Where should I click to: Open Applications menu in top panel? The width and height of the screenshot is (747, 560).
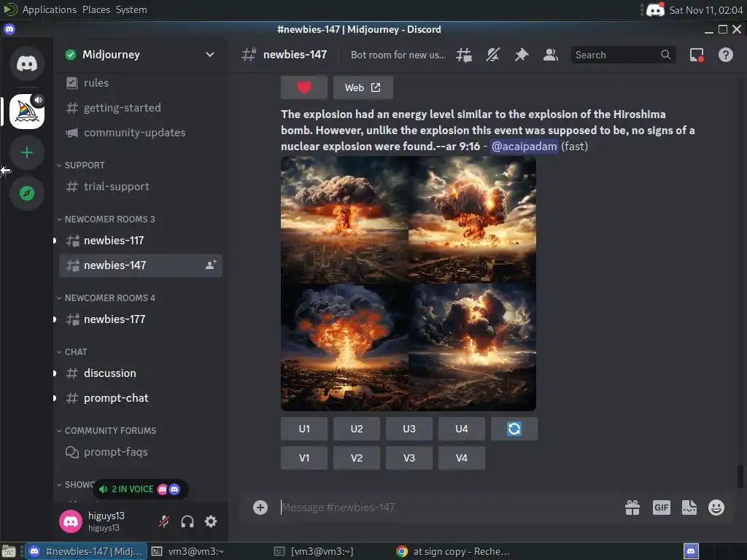(x=49, y=9)
